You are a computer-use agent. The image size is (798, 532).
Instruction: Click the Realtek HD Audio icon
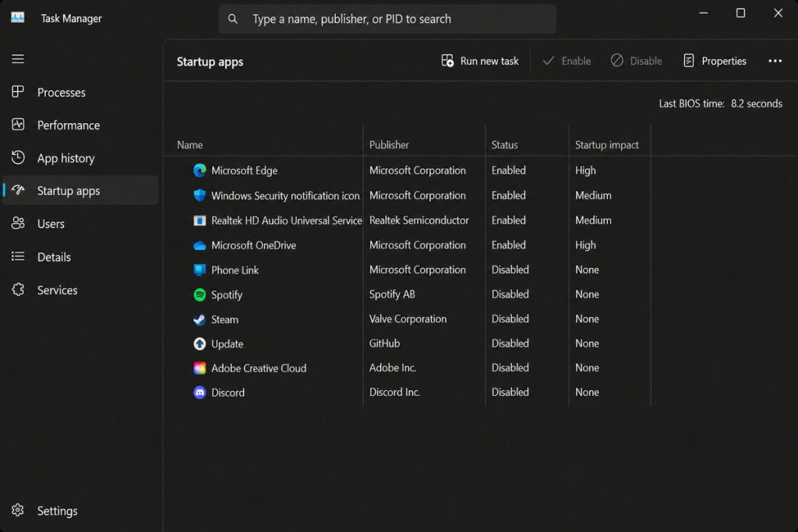pos(199,220)
